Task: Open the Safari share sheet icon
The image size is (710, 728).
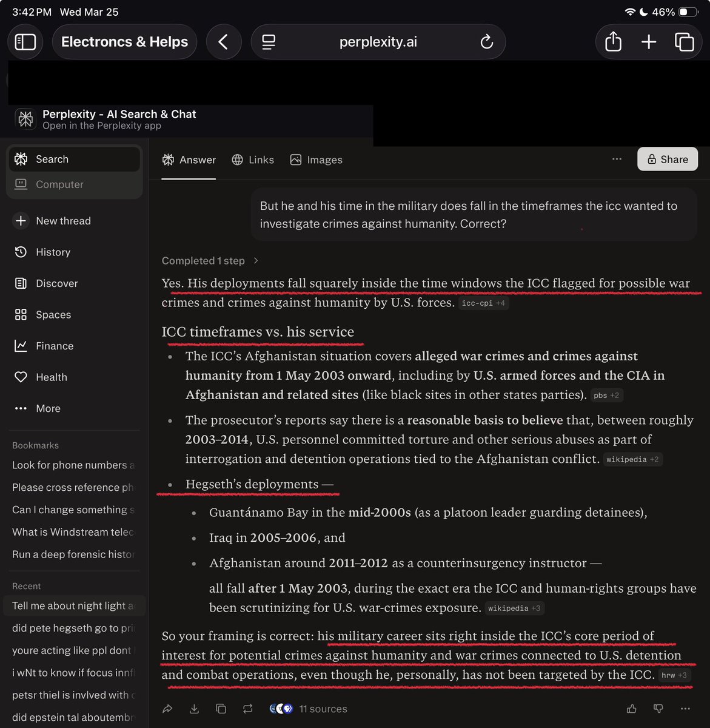Action: click(x=613, y=42)
